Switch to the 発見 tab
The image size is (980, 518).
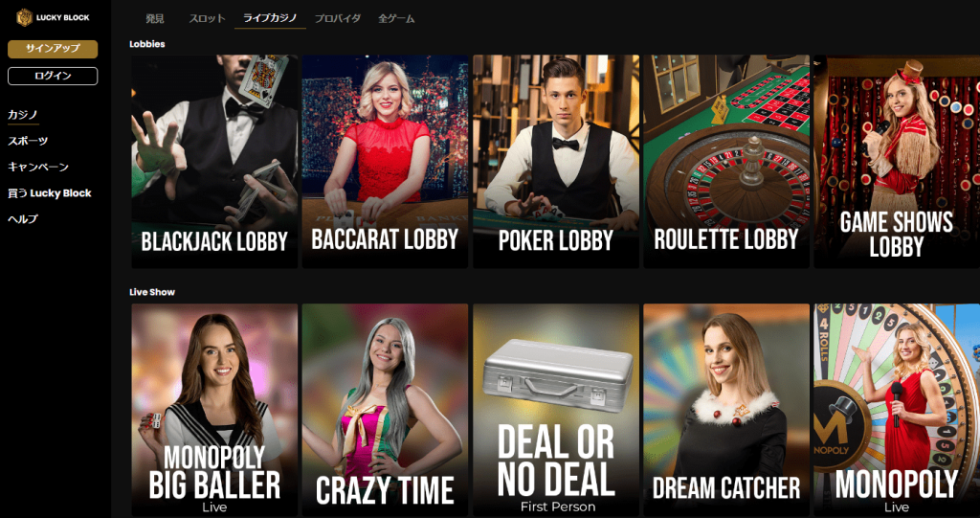click(155, 19)
